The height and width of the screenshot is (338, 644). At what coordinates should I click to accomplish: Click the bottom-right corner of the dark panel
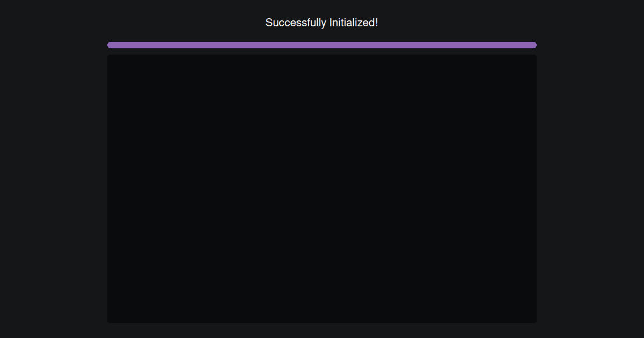tap(535, 321)
